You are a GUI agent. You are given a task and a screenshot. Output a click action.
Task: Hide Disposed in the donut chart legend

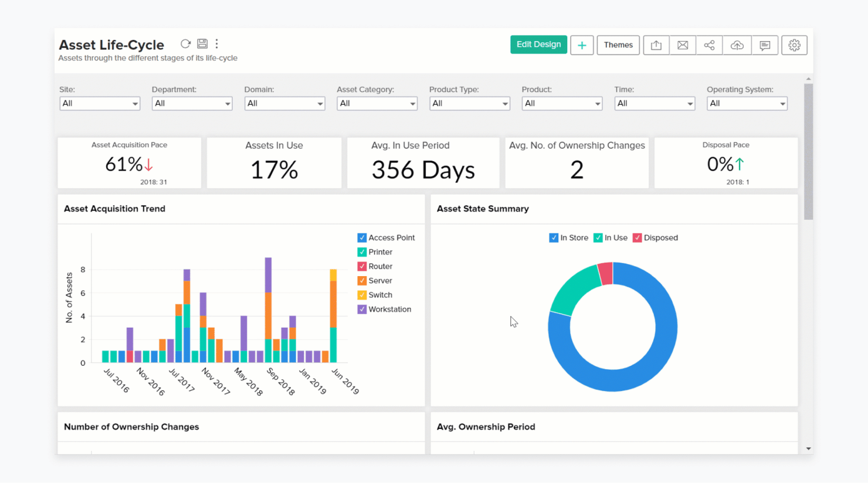click(638, 238)
